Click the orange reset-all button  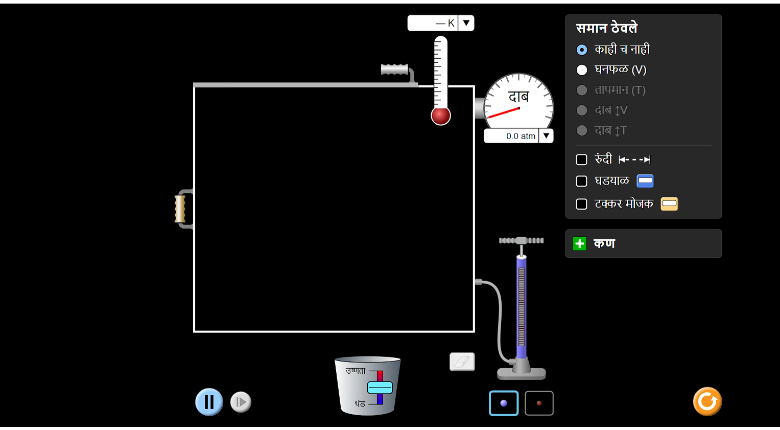pos(707,401)
